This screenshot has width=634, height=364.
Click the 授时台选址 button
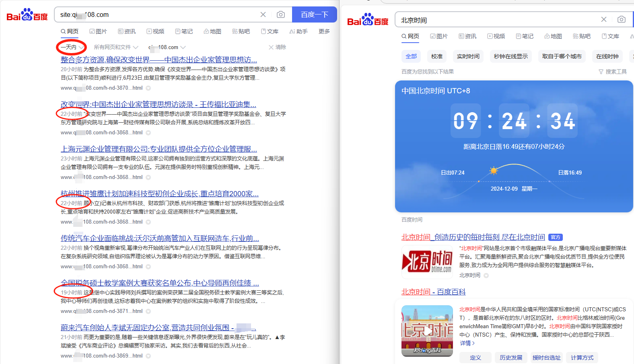(x=546, y=358)
